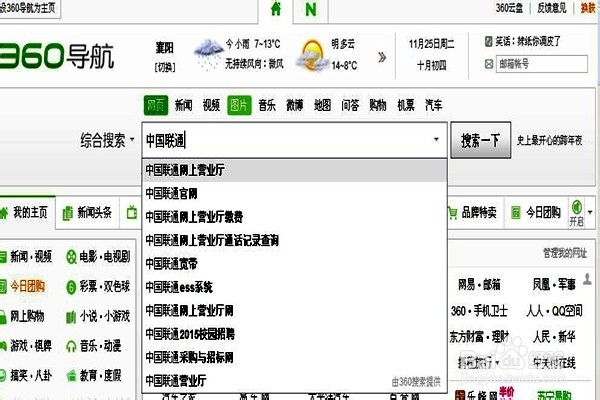Click the shopping cart icon by 品牌特卖

pos(453,213)
